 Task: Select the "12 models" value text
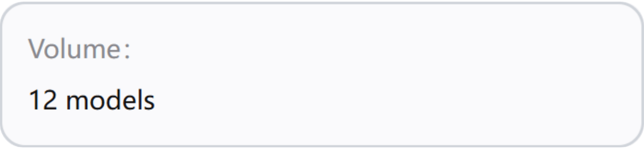[x=92, y=100]
